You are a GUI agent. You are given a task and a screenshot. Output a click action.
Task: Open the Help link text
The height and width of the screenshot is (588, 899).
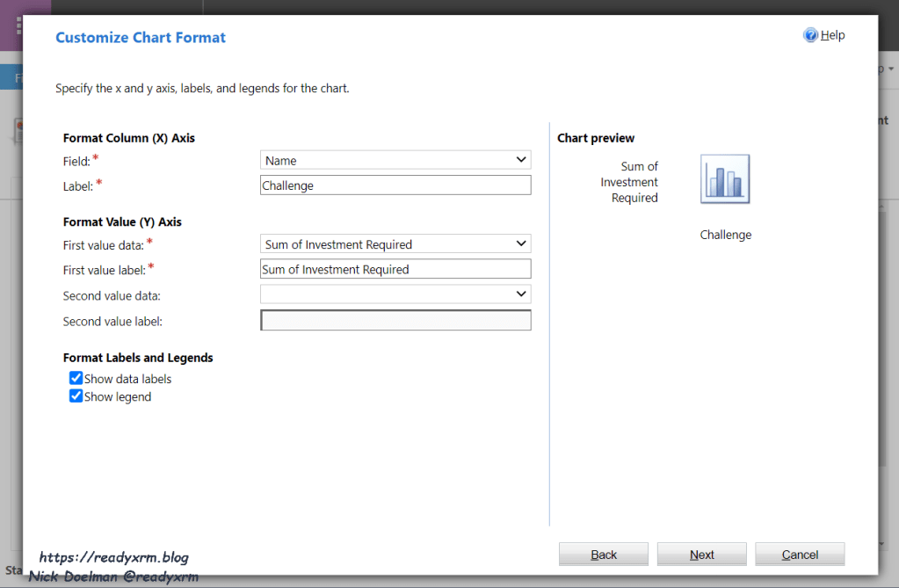point(832,35)
